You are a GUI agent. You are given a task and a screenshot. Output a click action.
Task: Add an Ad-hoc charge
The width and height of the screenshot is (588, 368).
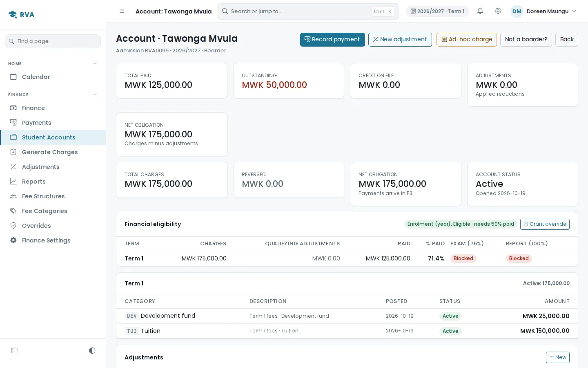coord(467,40)
